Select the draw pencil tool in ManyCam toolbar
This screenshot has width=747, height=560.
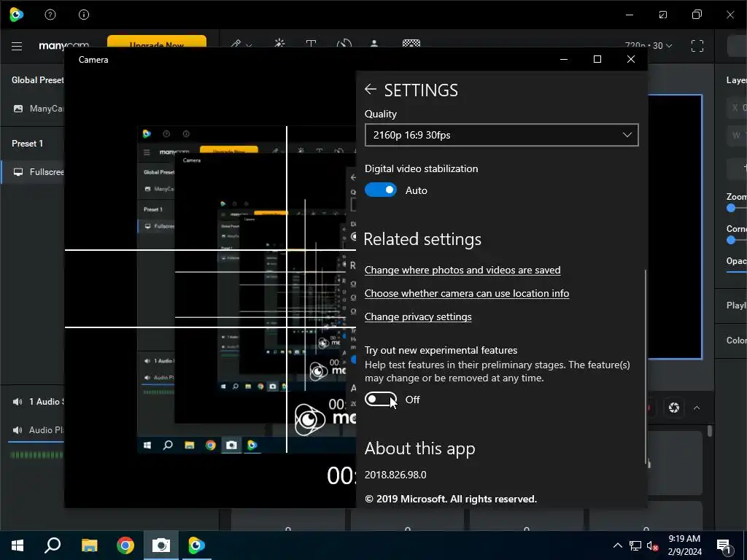click(x=236, y=44)
